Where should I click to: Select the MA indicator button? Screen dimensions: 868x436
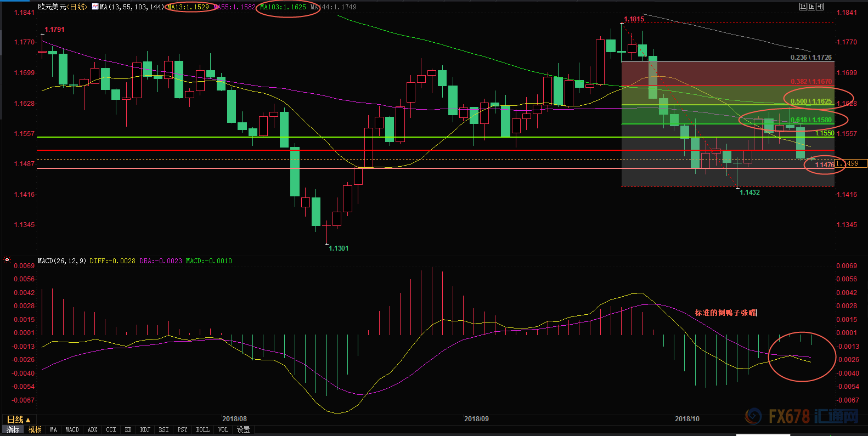[x=53, y=429]
